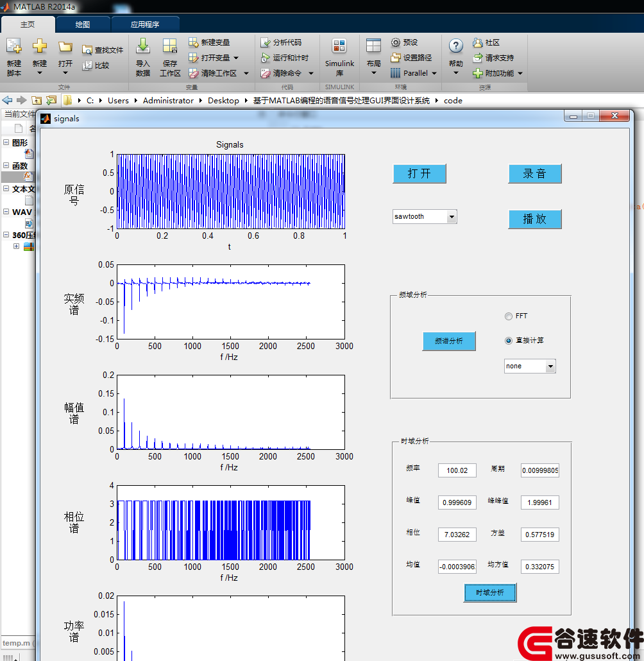644x661 pixels.
Task: Click Administrator in the path breadcrumb
Action: pos(168,100)
